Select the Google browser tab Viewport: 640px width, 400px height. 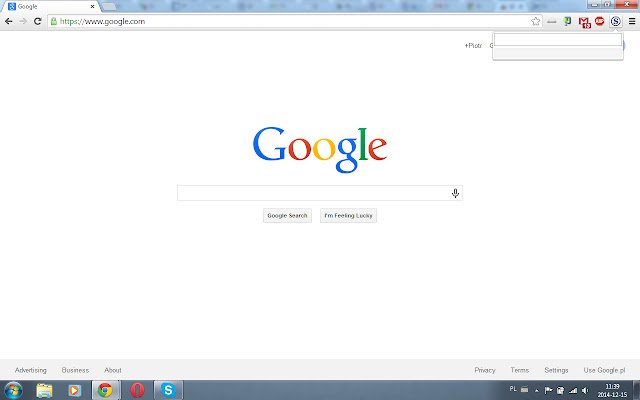point(49,7)
